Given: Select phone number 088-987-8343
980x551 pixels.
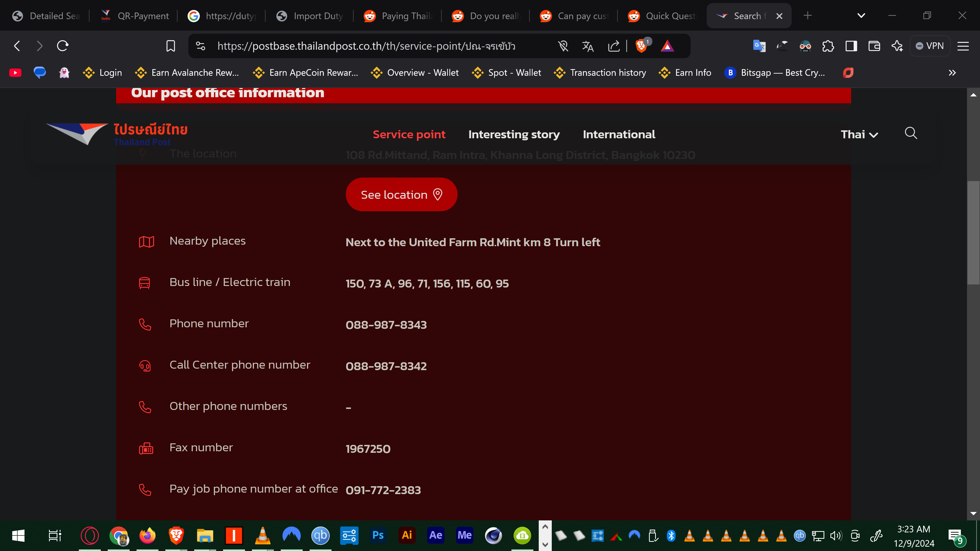Looking at the screenshot, I should click(386, 325).
